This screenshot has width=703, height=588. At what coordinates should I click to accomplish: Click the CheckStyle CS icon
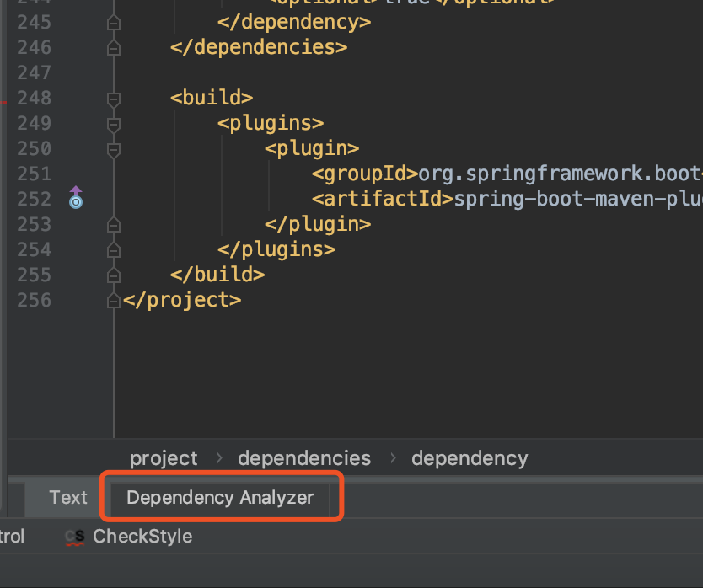(74, 537)
